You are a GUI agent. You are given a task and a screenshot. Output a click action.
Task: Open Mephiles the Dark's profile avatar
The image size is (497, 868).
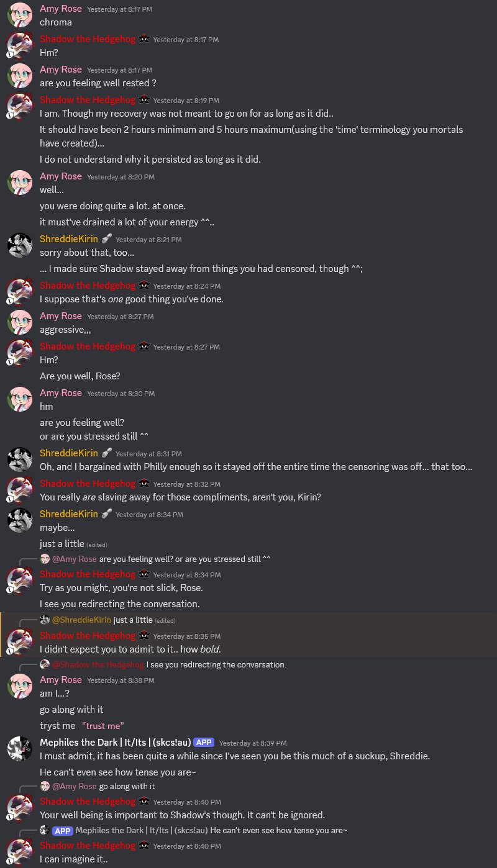click(x=19, y=749)
